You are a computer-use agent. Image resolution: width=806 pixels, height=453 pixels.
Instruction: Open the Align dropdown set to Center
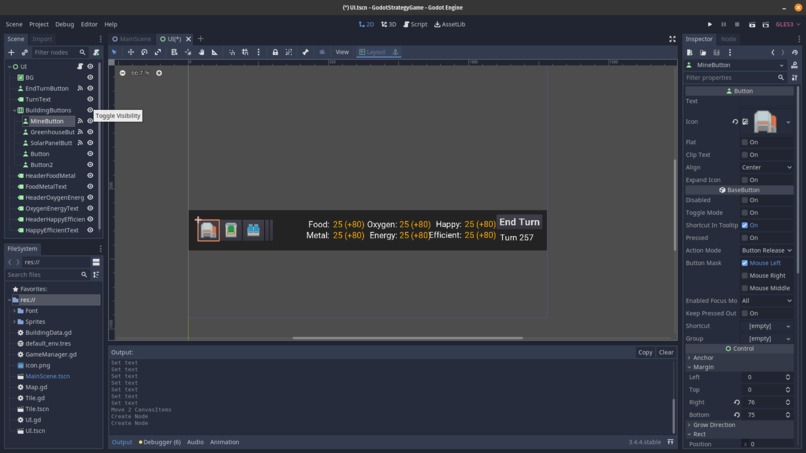[766, 167]
